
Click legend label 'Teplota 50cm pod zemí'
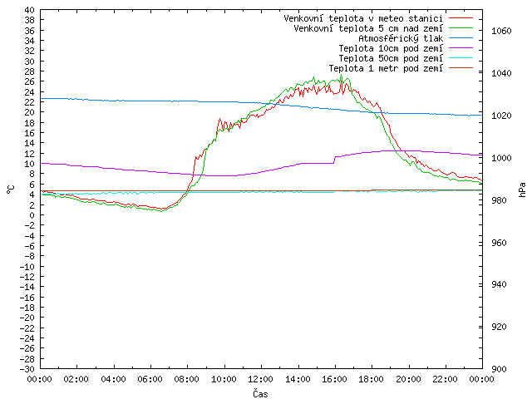pos(391,58)
